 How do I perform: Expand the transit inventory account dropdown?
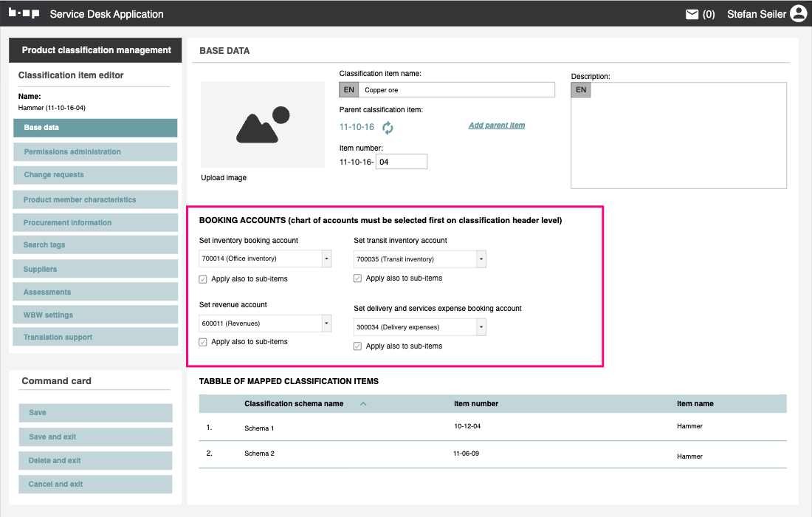[481, 259]
